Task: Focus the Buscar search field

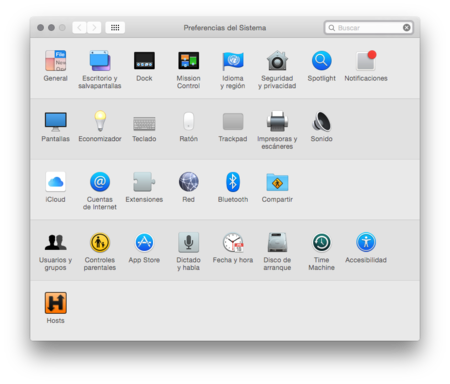Action: pos(368,28)
